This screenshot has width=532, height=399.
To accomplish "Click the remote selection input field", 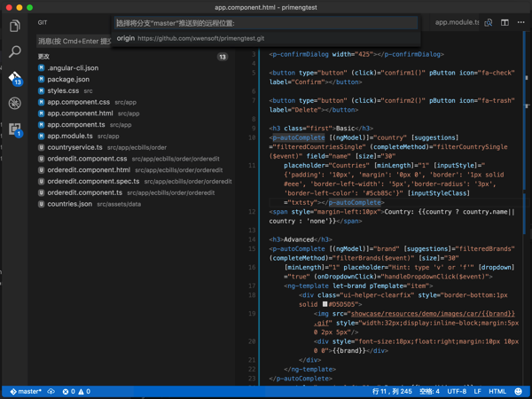I will tap(266, 23).
